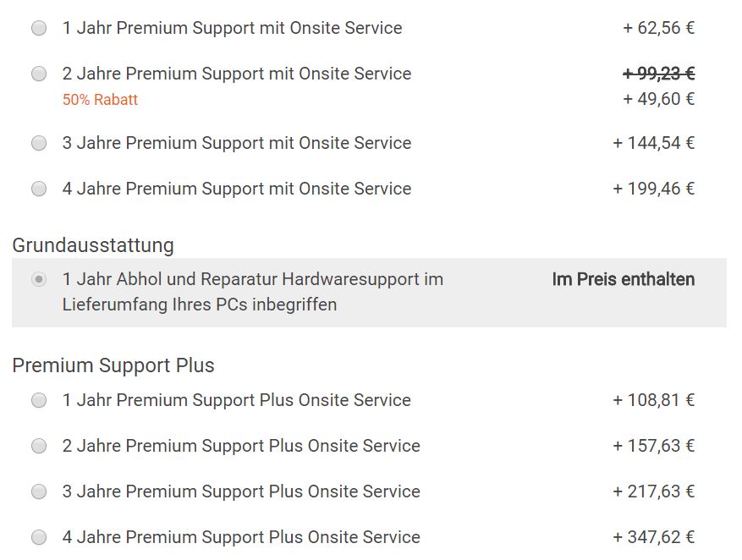Choose the 2 Jahre Premium Support Onsite radio button
Screen dimensions: 742x560
(x=39, y=74)
